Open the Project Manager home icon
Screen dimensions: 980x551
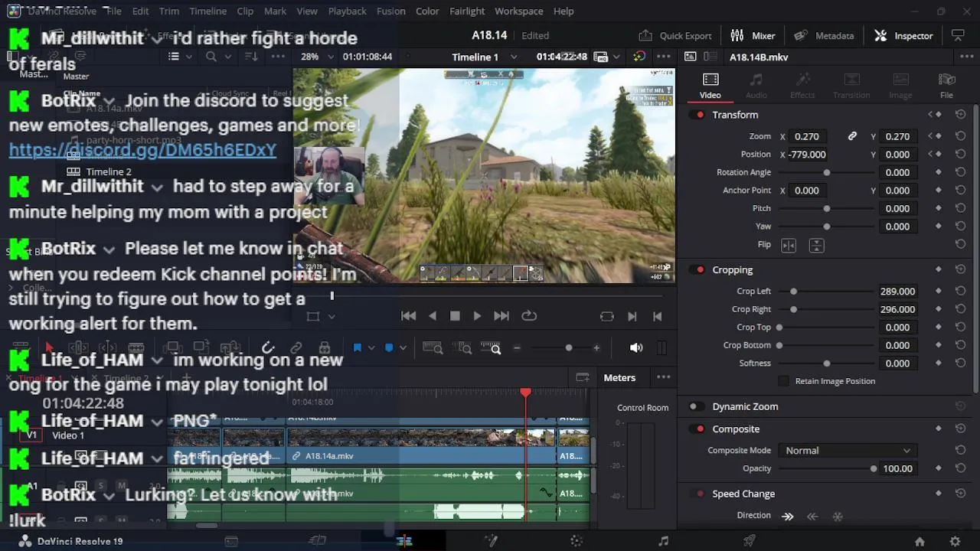click(x=920, y=541)
